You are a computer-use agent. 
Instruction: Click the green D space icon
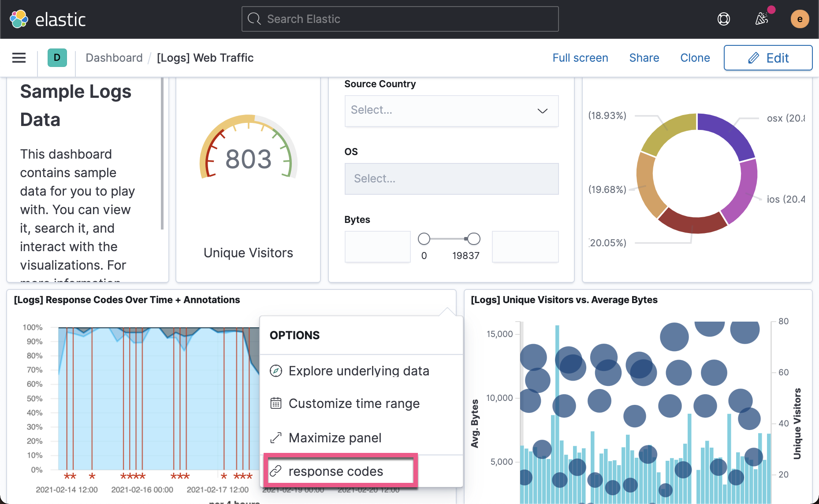57,58
